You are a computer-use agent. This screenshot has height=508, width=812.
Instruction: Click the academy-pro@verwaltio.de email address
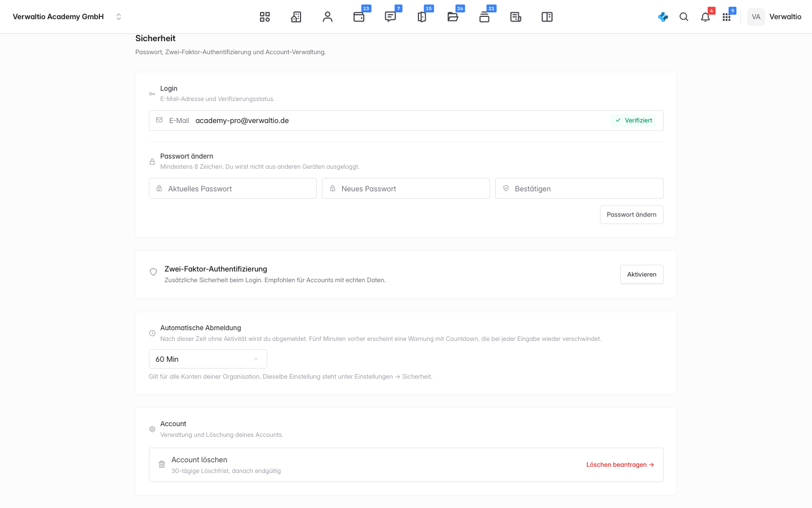tap(242, 120)
